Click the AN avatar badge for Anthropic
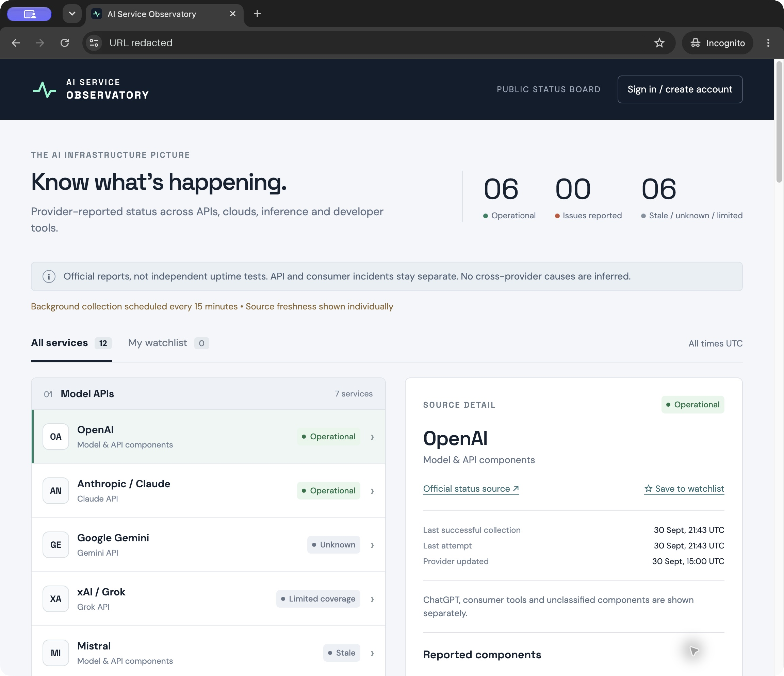The image size is (784, 676). point(55,491)
